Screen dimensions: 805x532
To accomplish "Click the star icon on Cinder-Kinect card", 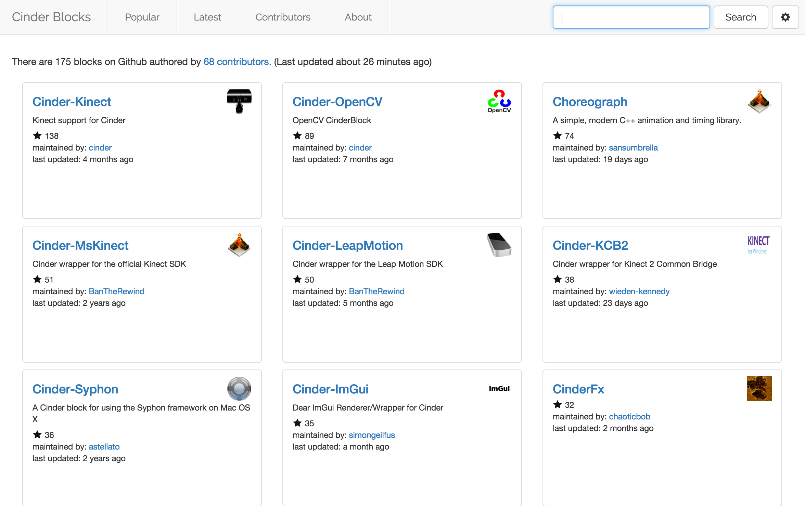I will 37,136.
